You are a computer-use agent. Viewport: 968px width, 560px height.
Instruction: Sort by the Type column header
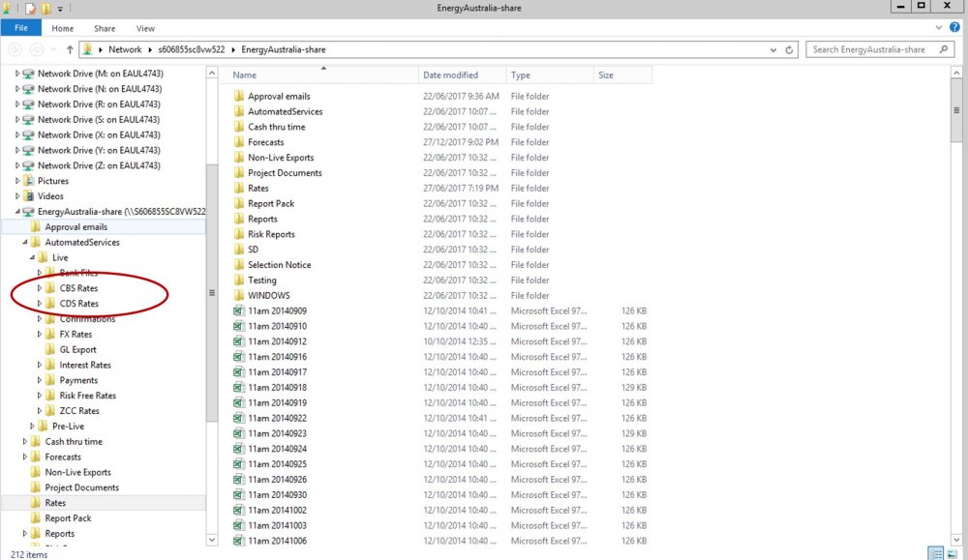click(550, 74)
